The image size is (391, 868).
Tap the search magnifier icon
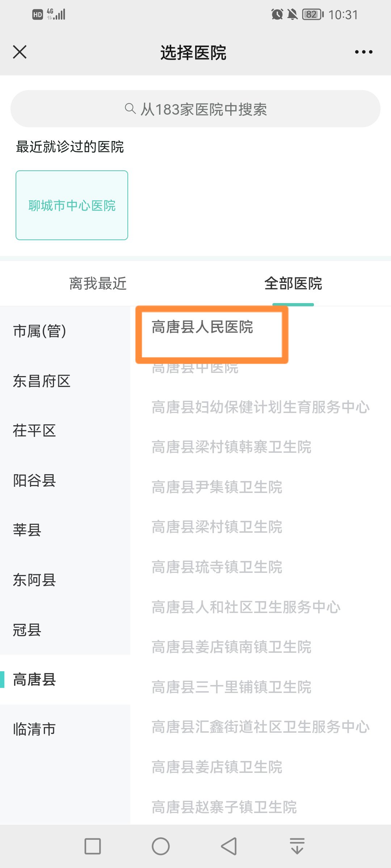coord(130,109)
